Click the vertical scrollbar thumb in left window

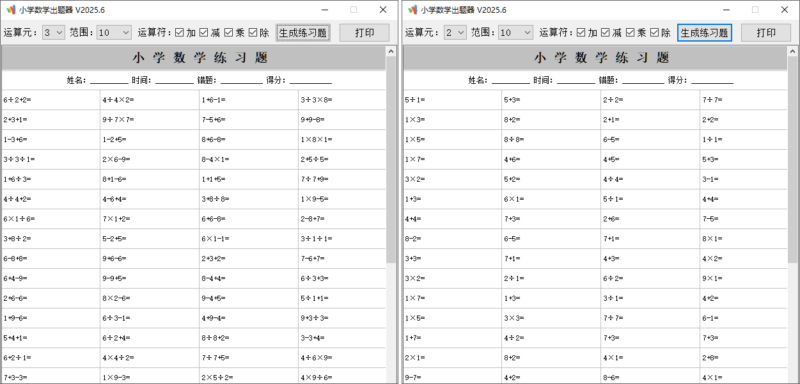pos(391,159)
